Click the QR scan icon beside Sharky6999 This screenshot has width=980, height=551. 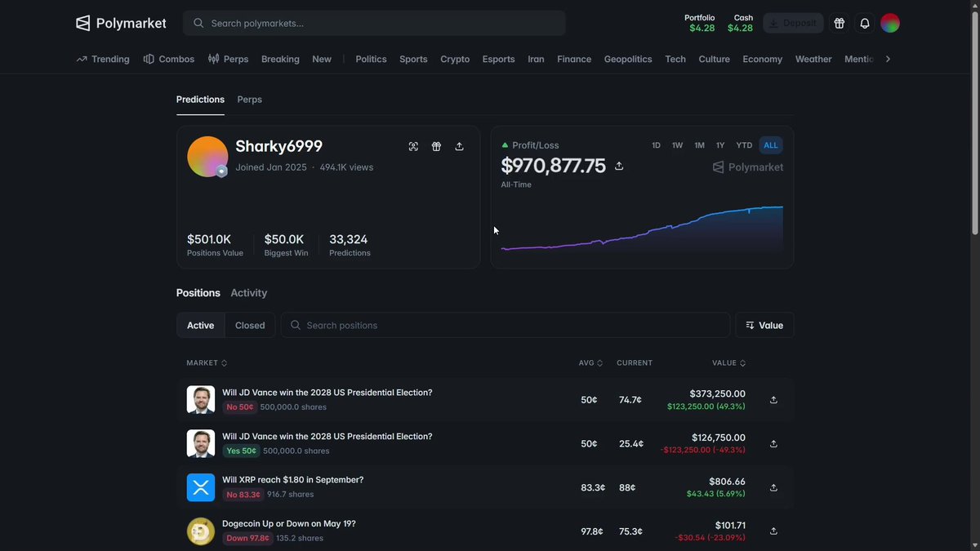tap(413, 146)
